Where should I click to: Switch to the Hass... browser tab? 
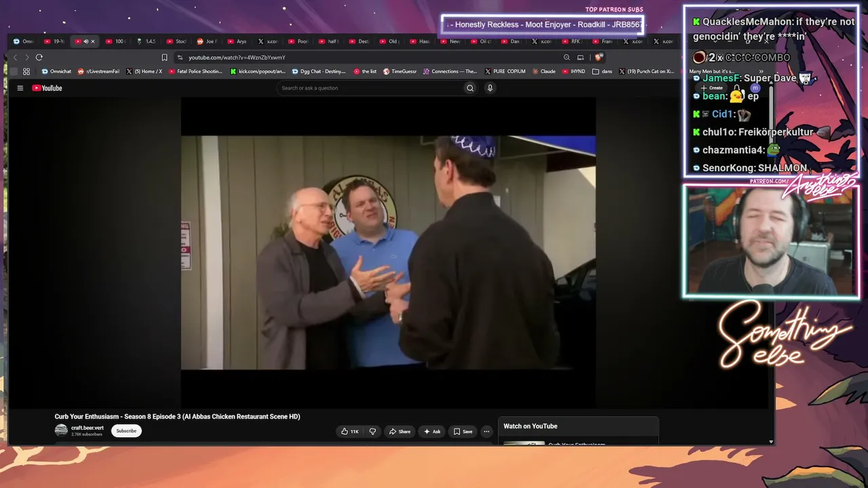coord(421,41)
